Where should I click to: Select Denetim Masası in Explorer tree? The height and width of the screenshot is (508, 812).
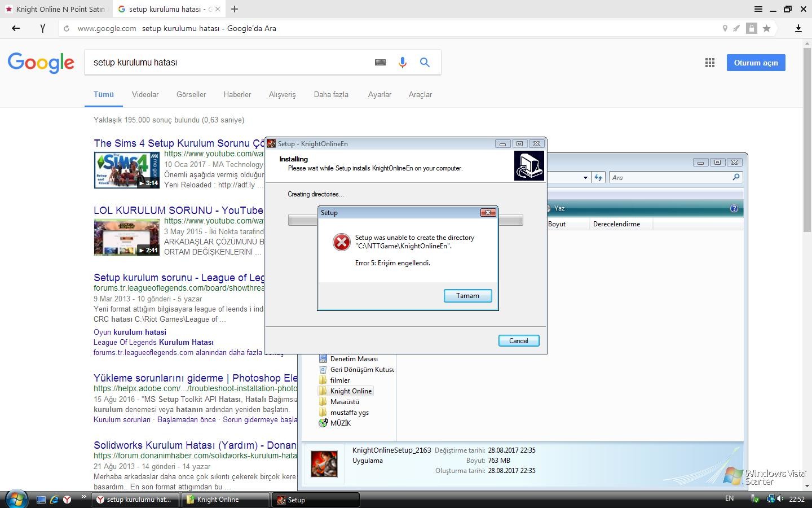[x=354, y=359]
